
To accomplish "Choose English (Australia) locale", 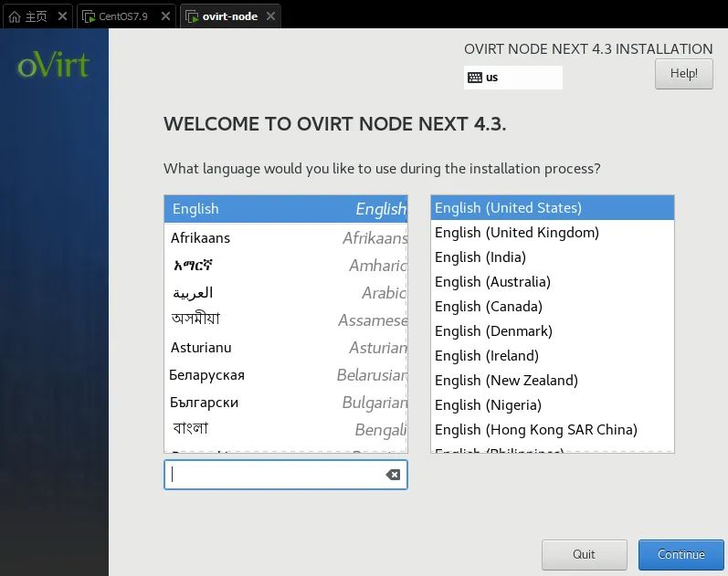I will [552, 282].
